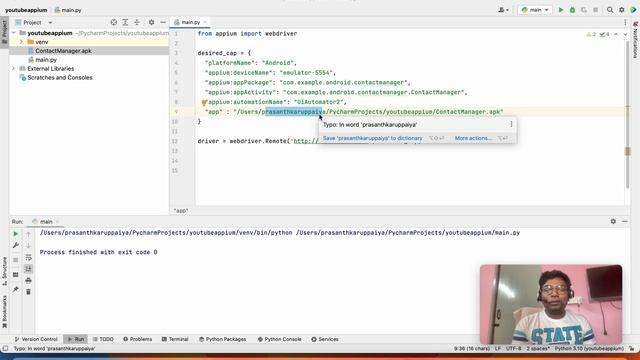This screenshot has width=640, height=360.
Task: Expand External Libraries node
Action: 14,69
